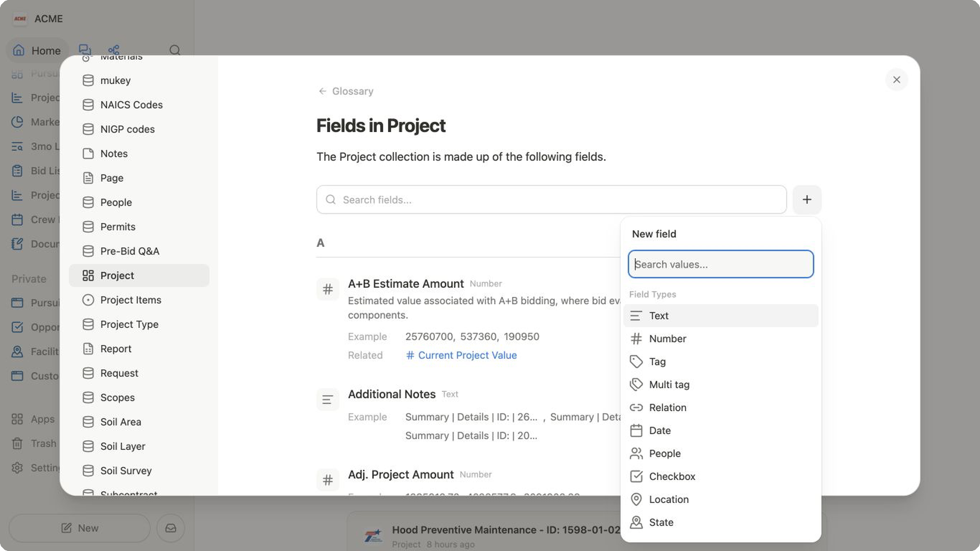Click number icon beside A+B Estimate Amount
The width and height of the screenshot is (980, 551).
coord(328,289)
